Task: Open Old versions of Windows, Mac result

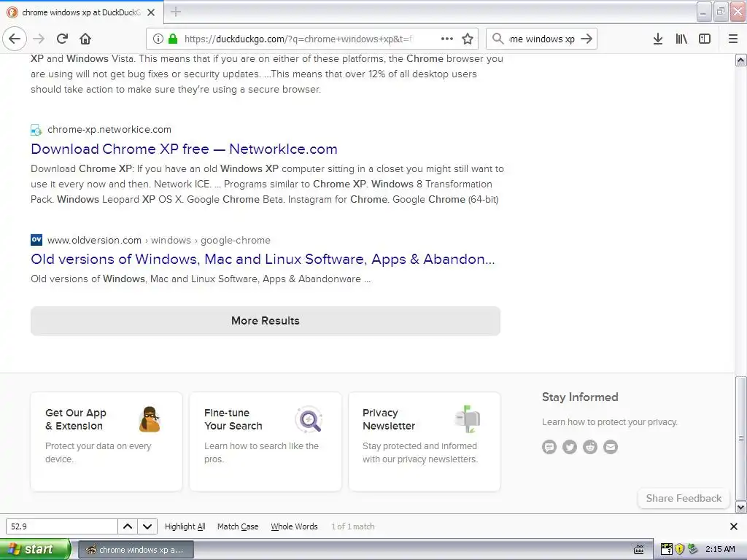Action: [x=263, y=259]
